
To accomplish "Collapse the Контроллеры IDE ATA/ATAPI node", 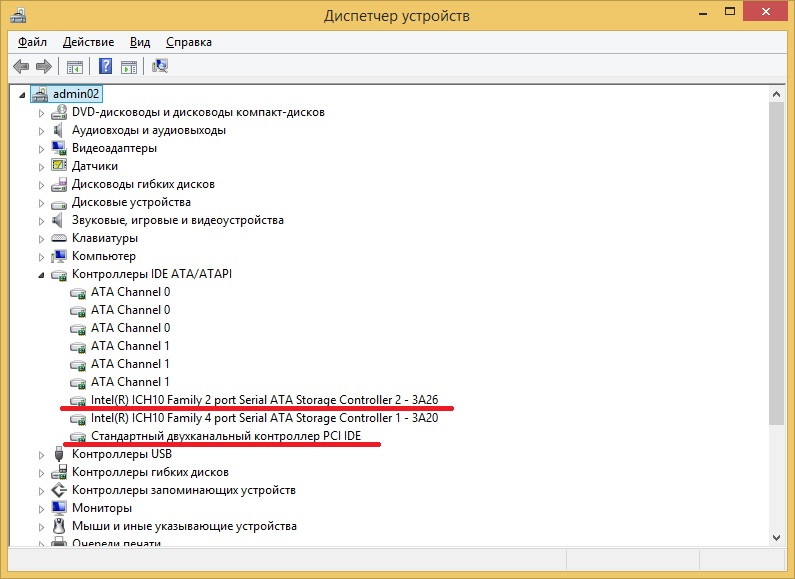I will [42, 275].
